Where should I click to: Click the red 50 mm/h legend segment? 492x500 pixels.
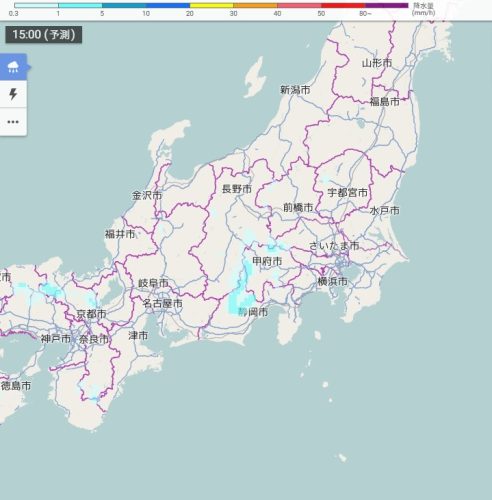pyautogui.click(x=343, y=6)
